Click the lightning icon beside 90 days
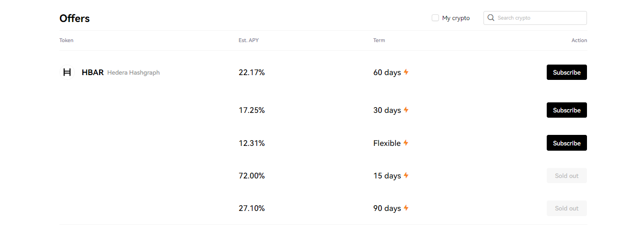This screenshot has height=232, width=644. point(406,208)
